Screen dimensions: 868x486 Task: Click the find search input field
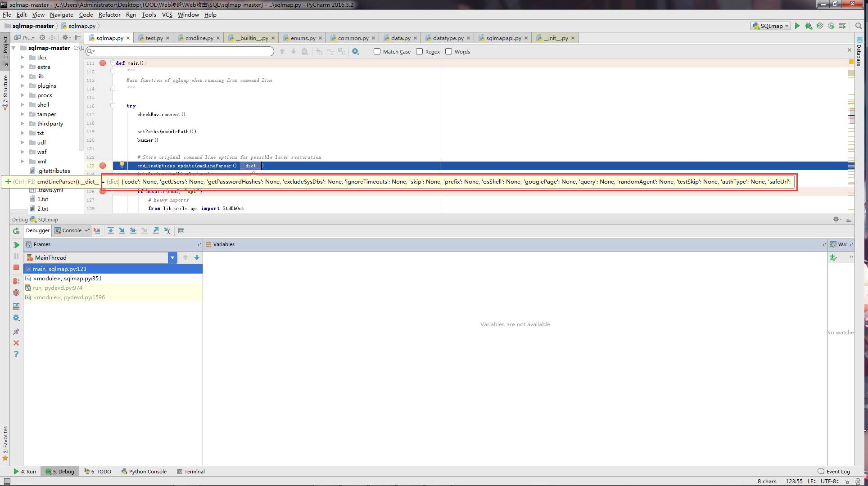(x=180, y=51)
